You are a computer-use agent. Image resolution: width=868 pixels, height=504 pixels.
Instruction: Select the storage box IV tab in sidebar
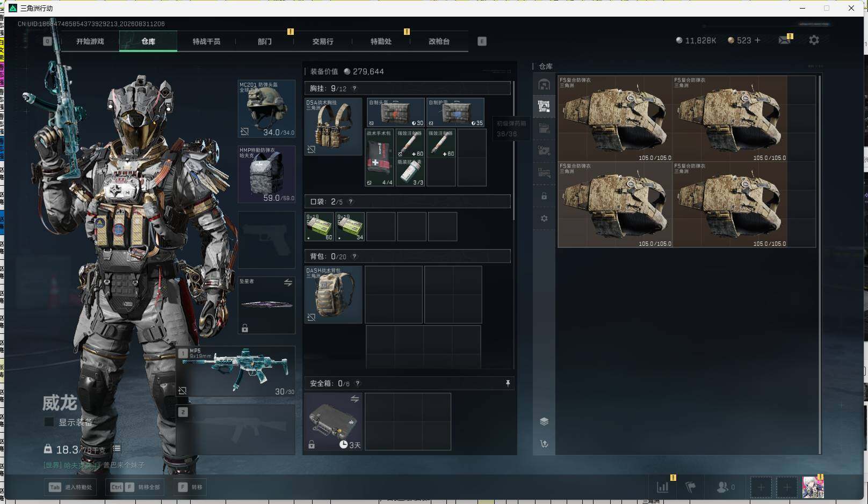click(x=544, y=151)
